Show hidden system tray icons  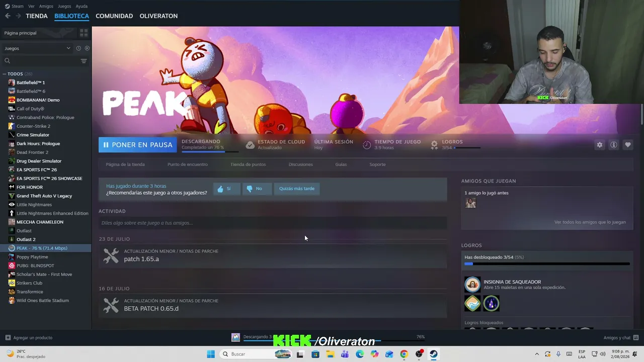[537, 354]
